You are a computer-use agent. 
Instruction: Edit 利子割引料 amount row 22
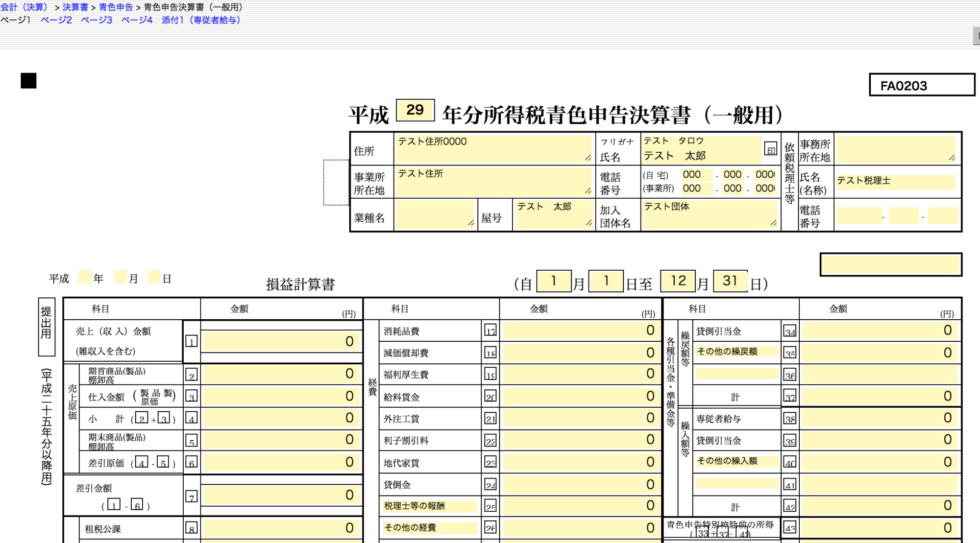[x=581, y=440]
